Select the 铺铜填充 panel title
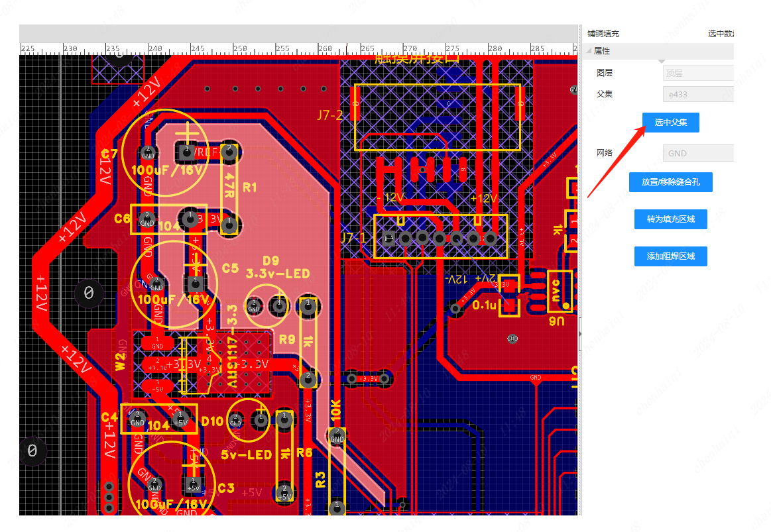Image resolution: width=771 pixels, height=532 pixels. 603,34
